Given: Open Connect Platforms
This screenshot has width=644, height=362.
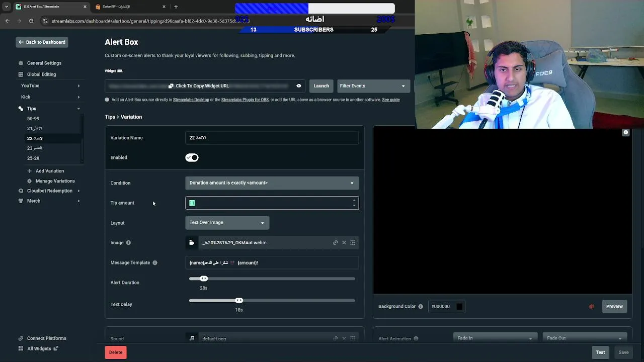Looking at the screenshot, I should click(x=42, y=338).
